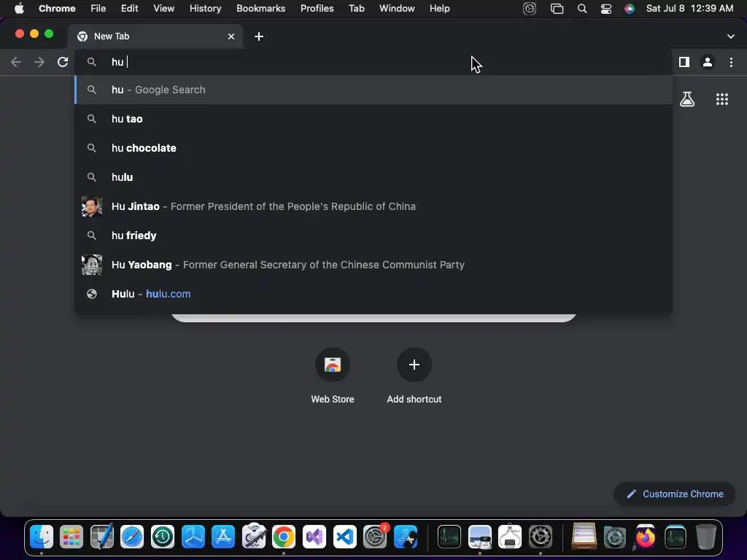The width and height of the screenshot is (747, 560).
Task: Click the Hu Jintao portrait thumbnail
Action: click(91, 206)
